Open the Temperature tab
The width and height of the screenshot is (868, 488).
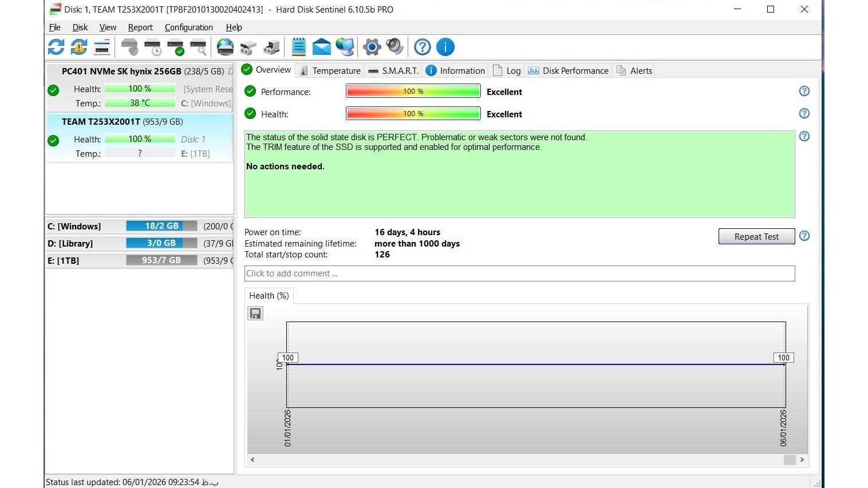tap(330, 70)
